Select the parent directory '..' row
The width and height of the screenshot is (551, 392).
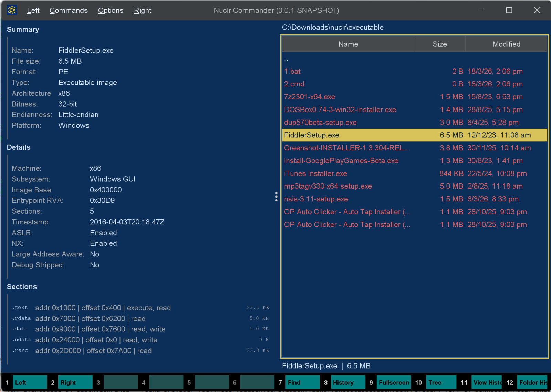point(415,59)
